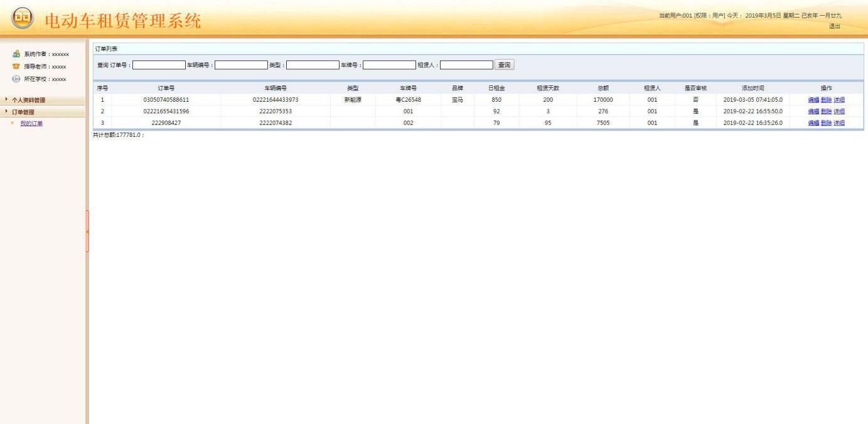View details of order 03050740588611 via 详细
This screenshot has width=868, height=424.
tap(839, 99)
